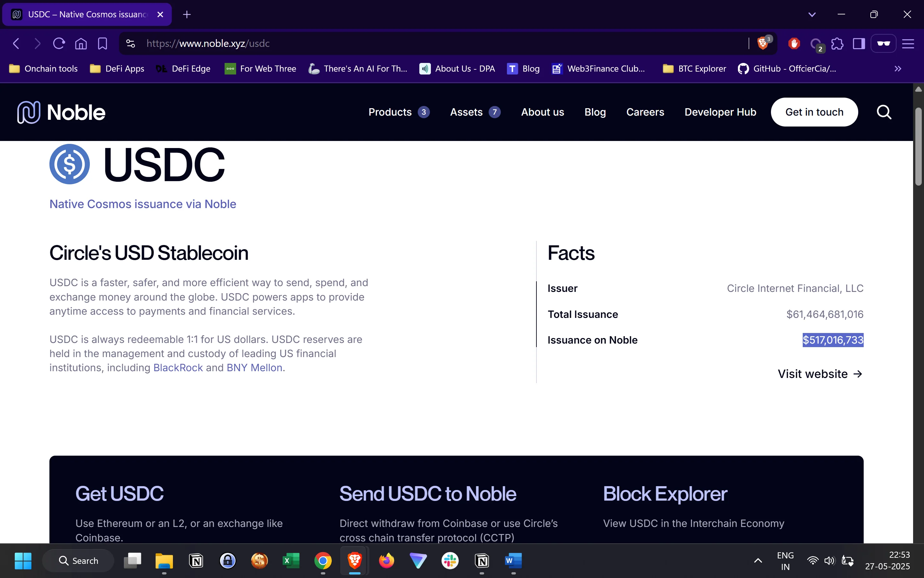Open Brave Shields lion icon
The width and height of the screenshot is (924, 578).
(763, 43)
